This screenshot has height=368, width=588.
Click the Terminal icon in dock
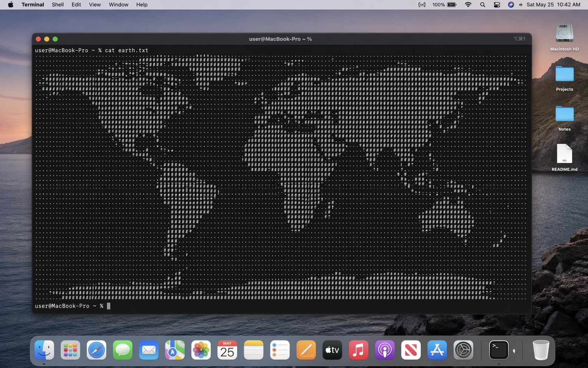click(x=499, y=350)
